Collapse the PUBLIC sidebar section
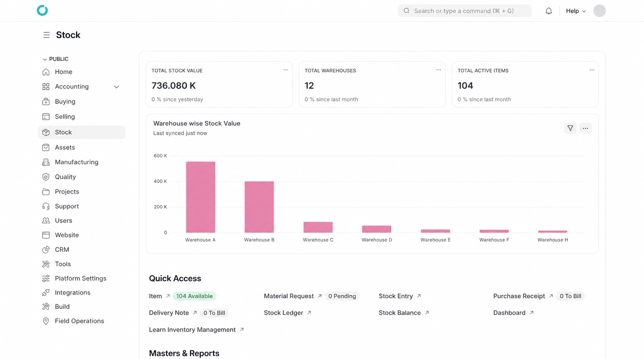 tap(56, 59)
